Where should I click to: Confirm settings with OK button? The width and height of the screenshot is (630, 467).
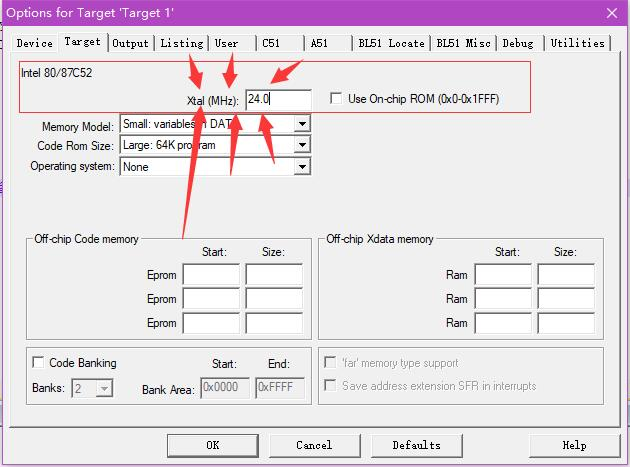point(213,445)
